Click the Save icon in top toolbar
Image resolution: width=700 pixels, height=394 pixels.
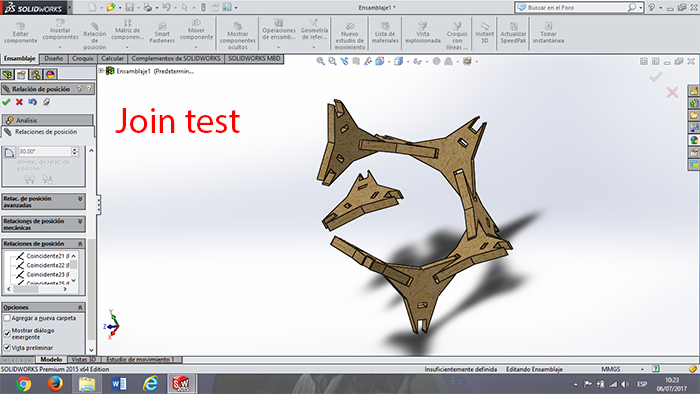(129, 7)
